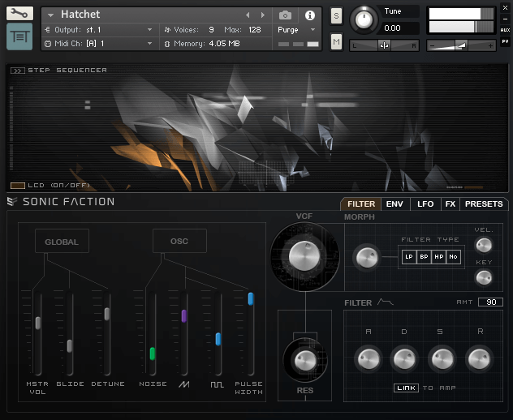Toggle the PV button
Viewport: 513px width, 420px height.
point(505,41)
